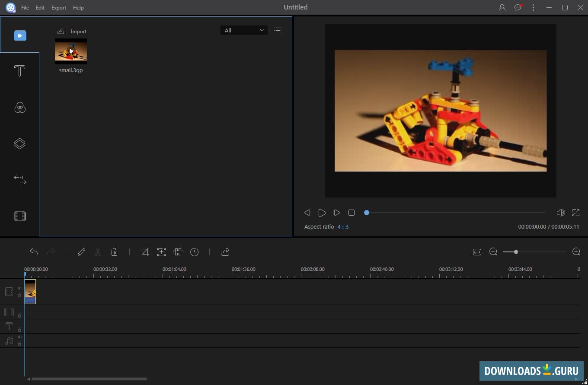
Task: Select the Text tool in the sidebar
Action: 19,70
